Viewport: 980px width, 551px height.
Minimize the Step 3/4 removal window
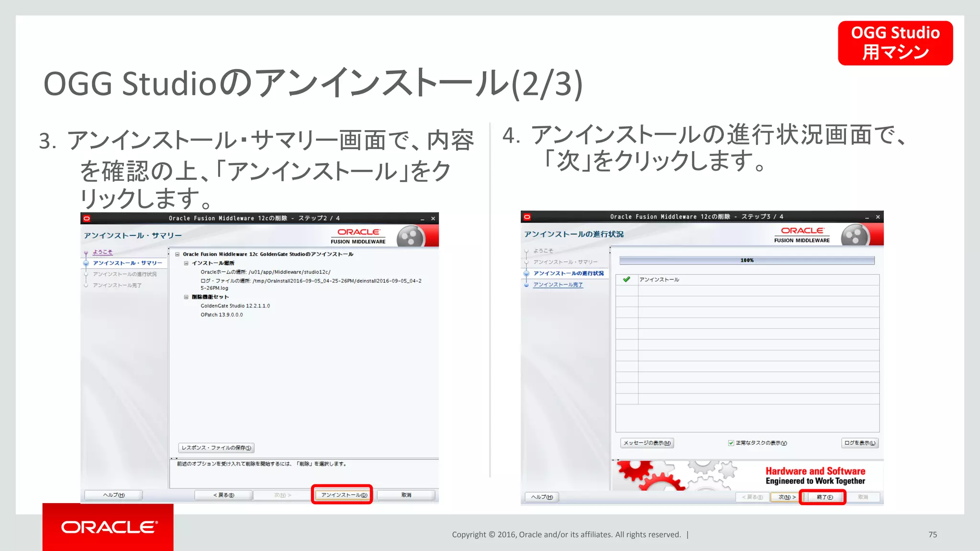click(867, 217)
